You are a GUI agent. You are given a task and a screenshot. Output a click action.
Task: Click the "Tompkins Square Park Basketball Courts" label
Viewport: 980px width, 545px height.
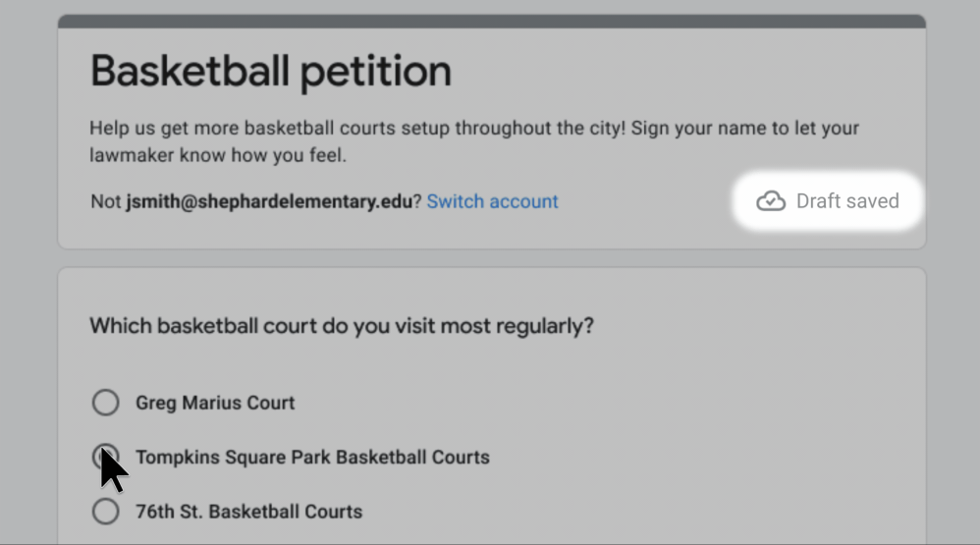click(312, 457)
